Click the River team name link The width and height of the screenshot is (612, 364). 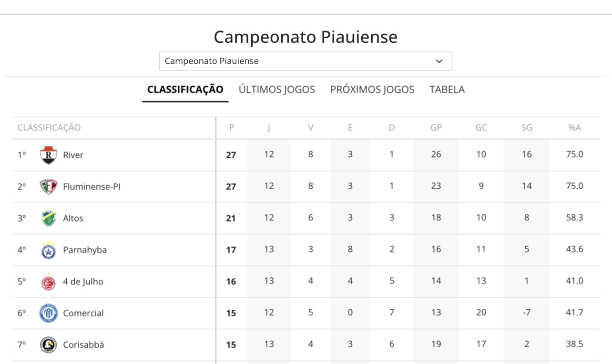pyautogui.click(x=73, y=155)
